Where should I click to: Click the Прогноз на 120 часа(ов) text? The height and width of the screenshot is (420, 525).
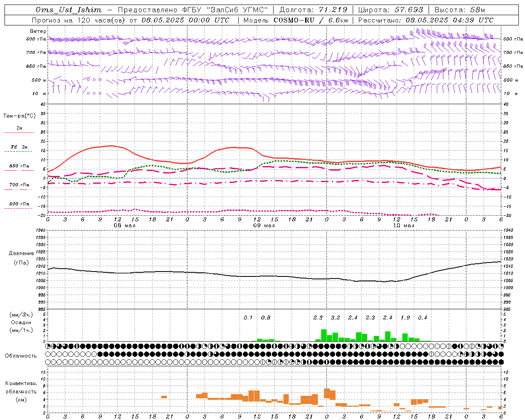[x=79, y=20]
